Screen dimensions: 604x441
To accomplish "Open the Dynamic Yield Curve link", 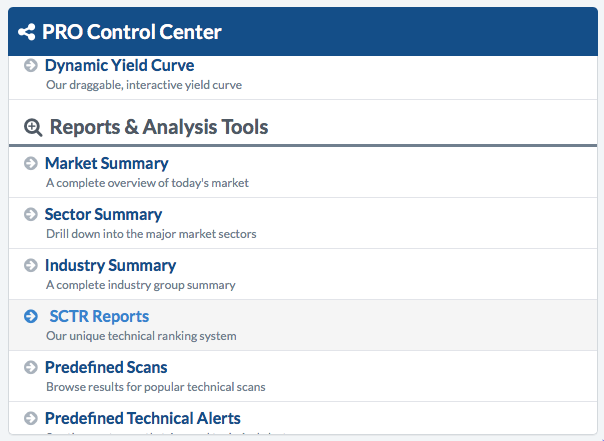I will [x=119, y=66].
